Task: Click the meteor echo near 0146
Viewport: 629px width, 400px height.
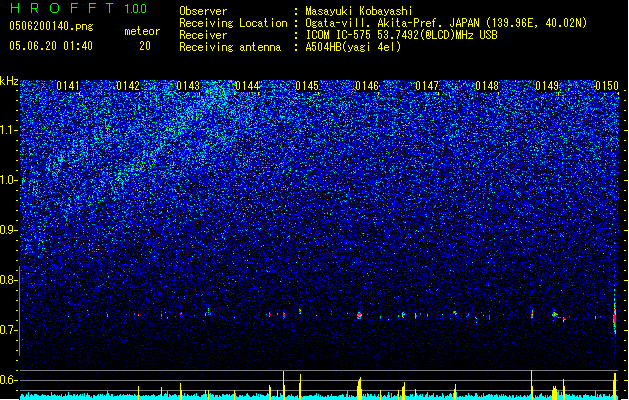Action: coord(359,315)
